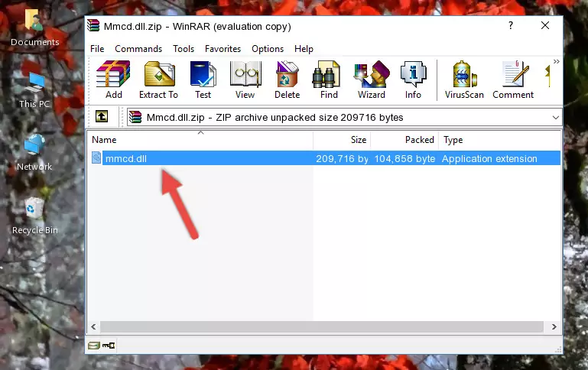The image size is (588, 370).
Task: Expand hidden toolbar items chevron
Action: point(556,61)
